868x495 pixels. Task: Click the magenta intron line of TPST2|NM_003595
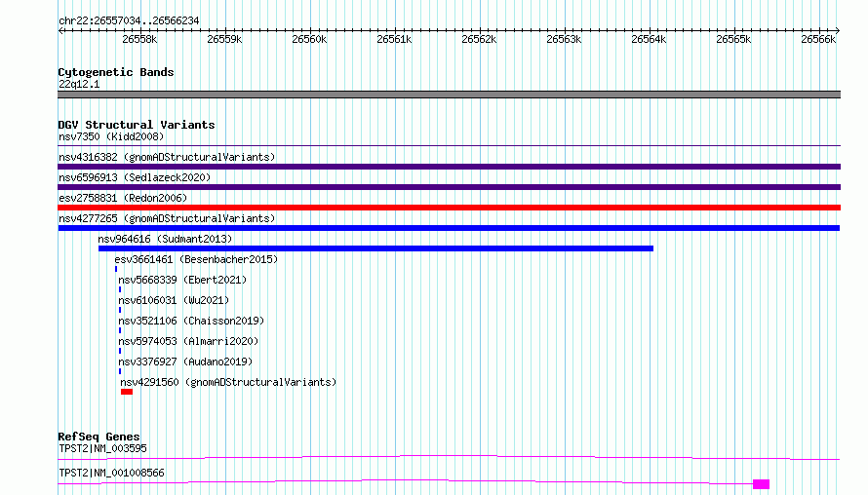point(449,457)
